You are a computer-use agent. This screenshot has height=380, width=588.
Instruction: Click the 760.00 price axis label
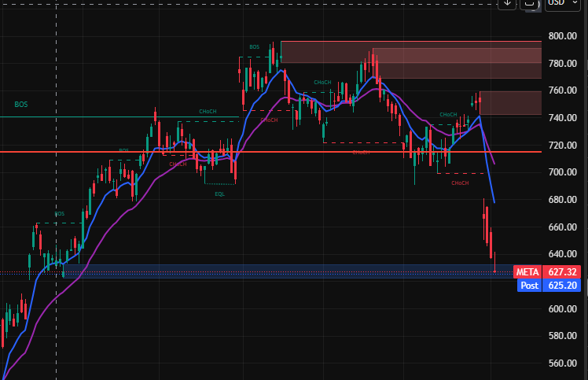coord(563,90)
